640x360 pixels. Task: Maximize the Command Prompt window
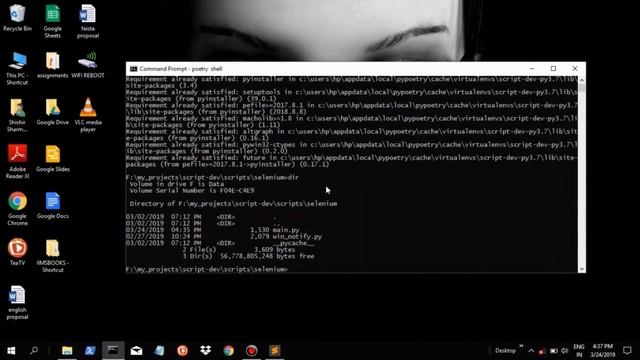[x=553, y=69]
